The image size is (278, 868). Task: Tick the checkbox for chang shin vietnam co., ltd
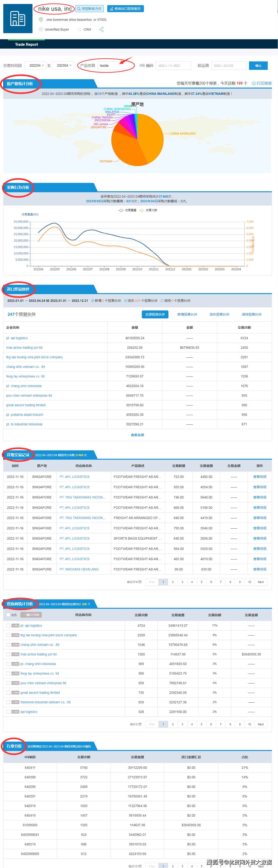point(8,645)
